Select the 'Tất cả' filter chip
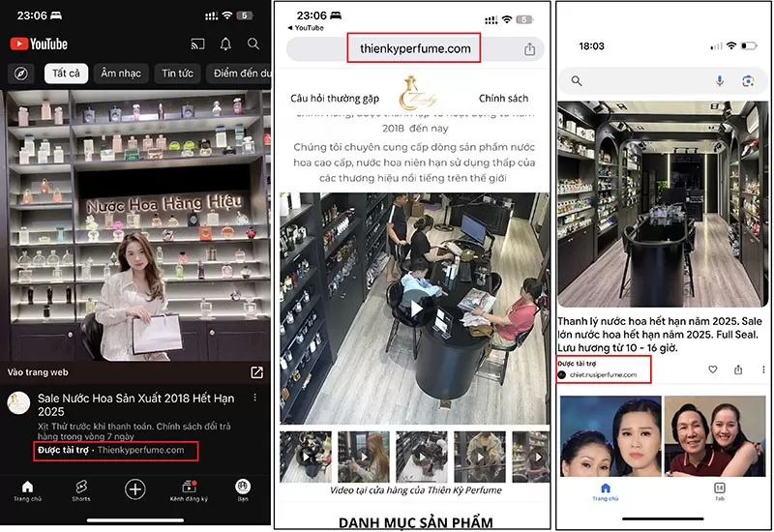The image size is (774, 532). (x=66, y=74)
